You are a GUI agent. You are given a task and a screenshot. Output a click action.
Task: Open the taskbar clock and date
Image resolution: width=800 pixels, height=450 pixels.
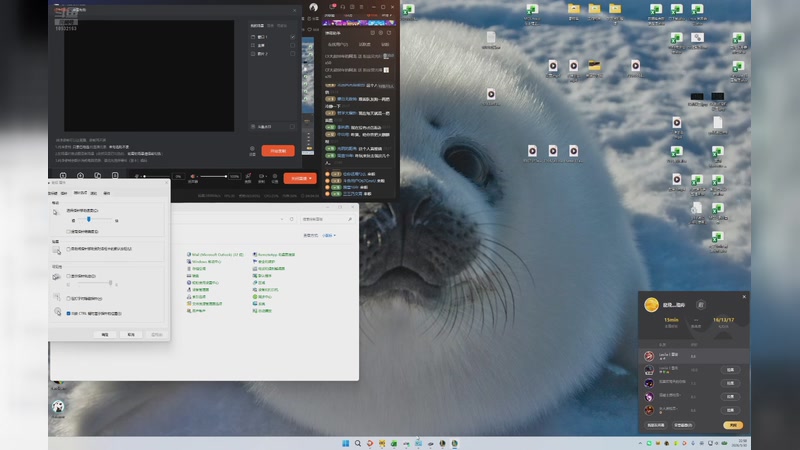(741, 443)
